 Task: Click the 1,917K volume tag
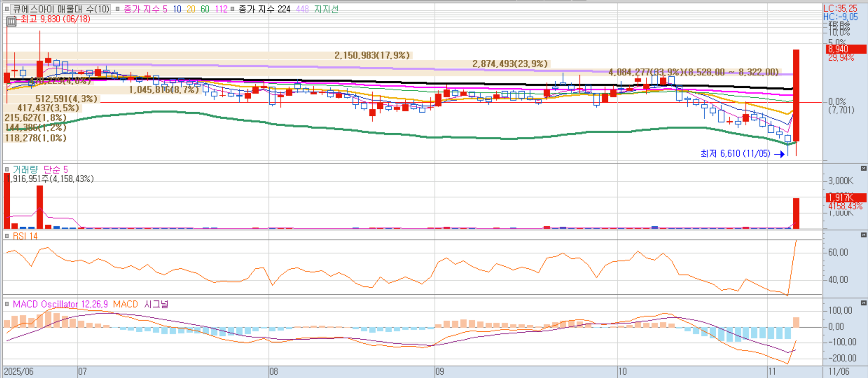[x=846, y=197]
